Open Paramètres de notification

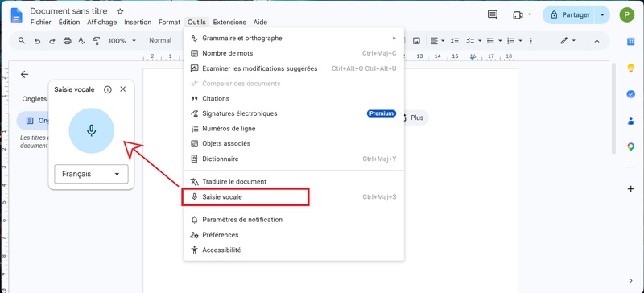[294, 220]
